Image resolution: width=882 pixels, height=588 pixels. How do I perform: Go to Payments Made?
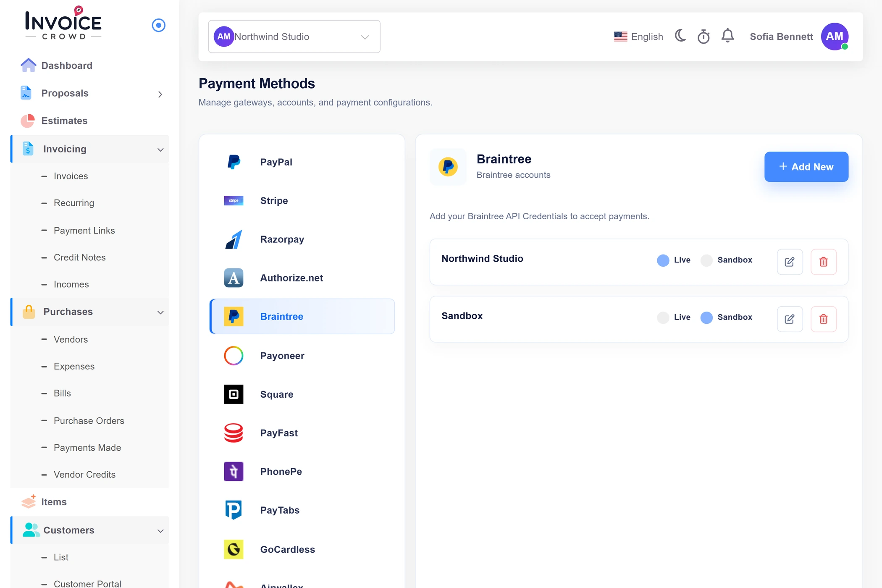pos(87,448)
